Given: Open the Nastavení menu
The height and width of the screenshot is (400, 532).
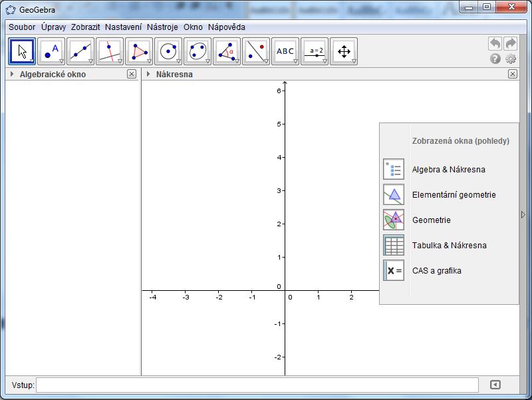Looking at the screenshot, I should [123, 27].
